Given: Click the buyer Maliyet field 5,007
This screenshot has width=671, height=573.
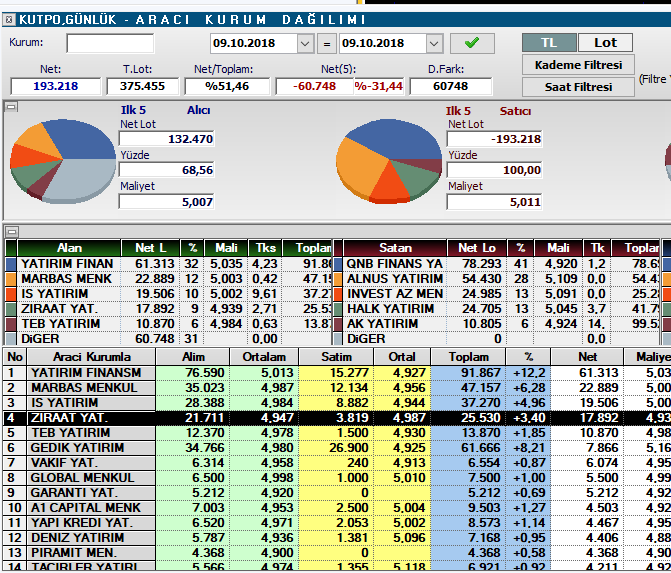Looking at the screenshot, I should [166, 202].
